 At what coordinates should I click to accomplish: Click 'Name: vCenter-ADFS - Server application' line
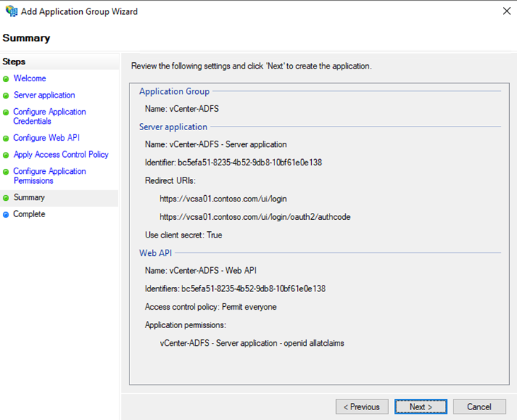pyautogui.click(x=216, y=144)
